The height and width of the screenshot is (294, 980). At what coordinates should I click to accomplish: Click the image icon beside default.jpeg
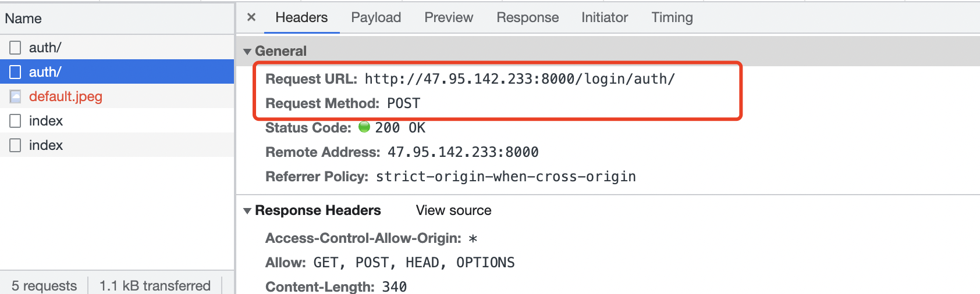click(16, 96)
